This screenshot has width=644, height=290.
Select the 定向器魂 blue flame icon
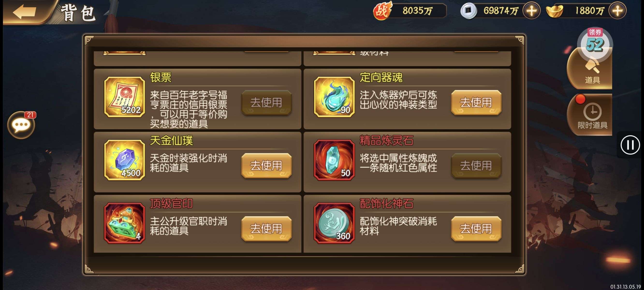click(334, 97)
